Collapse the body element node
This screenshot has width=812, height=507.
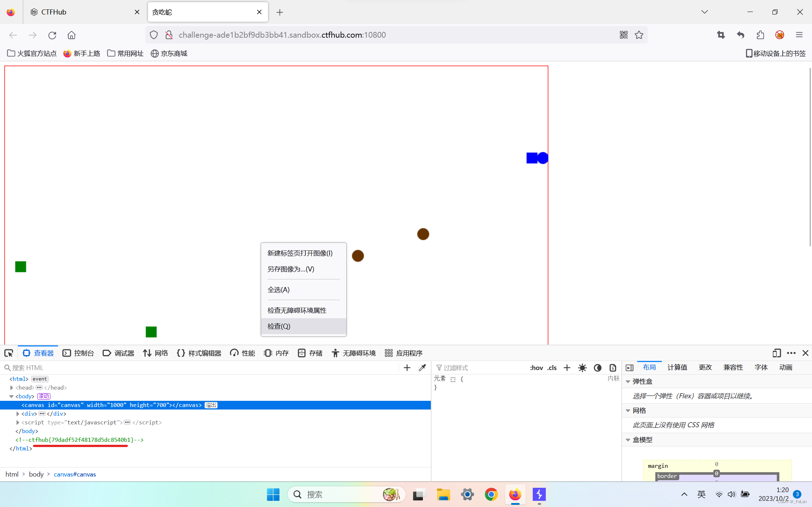[12, 396]
